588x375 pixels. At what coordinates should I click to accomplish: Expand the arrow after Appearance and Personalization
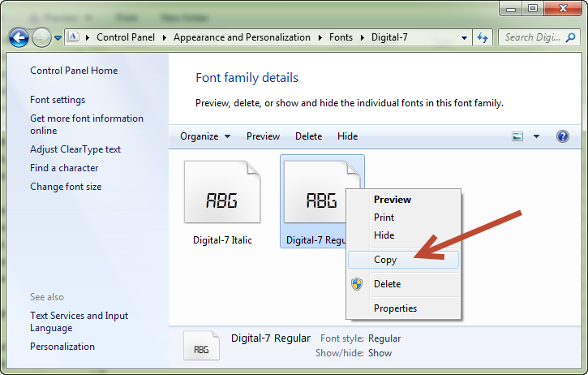(320, 37)
